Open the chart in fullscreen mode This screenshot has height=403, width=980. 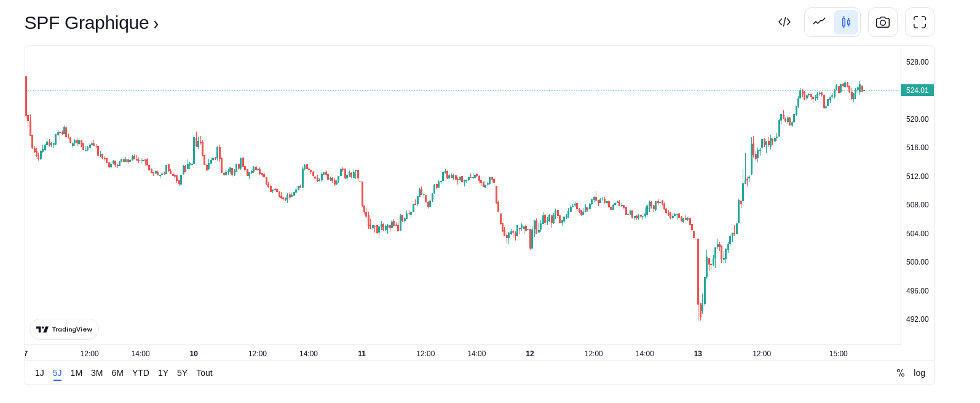[919, 22]
